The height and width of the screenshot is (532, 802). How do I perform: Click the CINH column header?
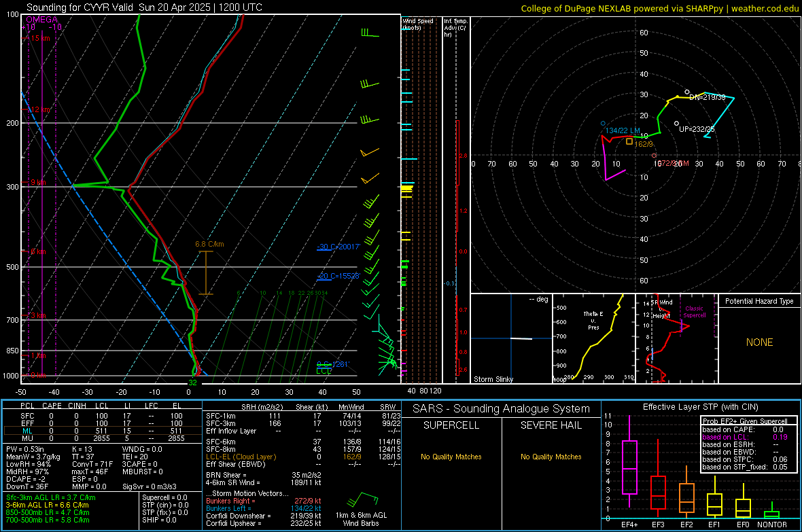click(x=77, y=406)
